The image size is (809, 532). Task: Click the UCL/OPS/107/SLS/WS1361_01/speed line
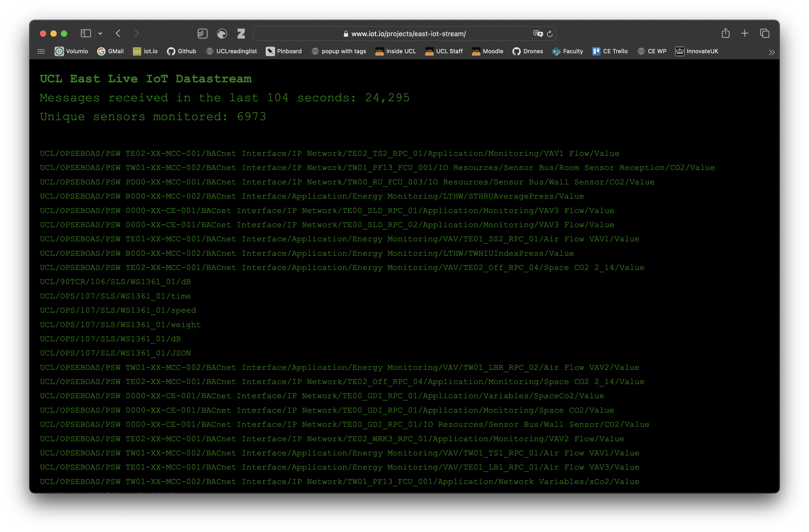(118, 311)
